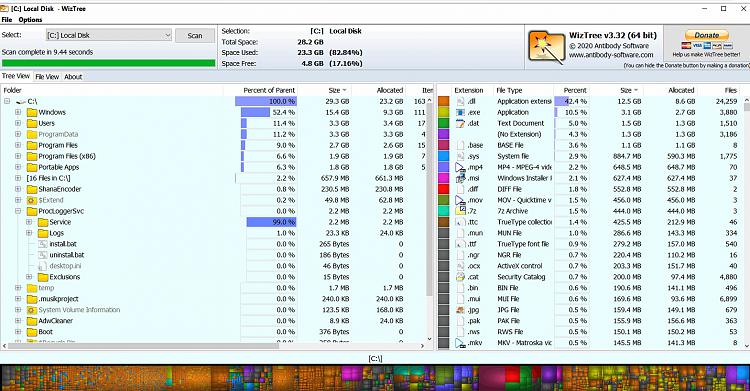Click the System Volume Information folder icon
Viewport: 750px width, 391px height.
point(32,310)
